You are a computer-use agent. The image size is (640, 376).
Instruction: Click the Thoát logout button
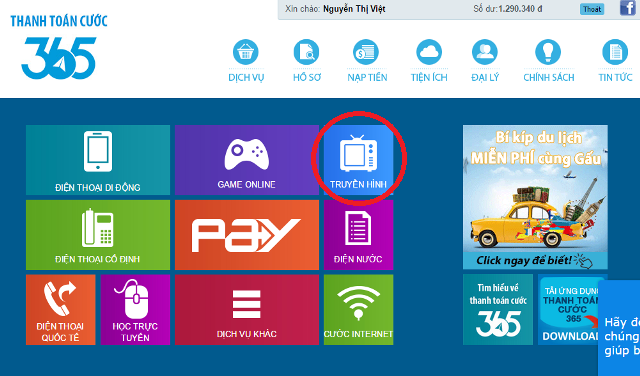tap(592, 9)
